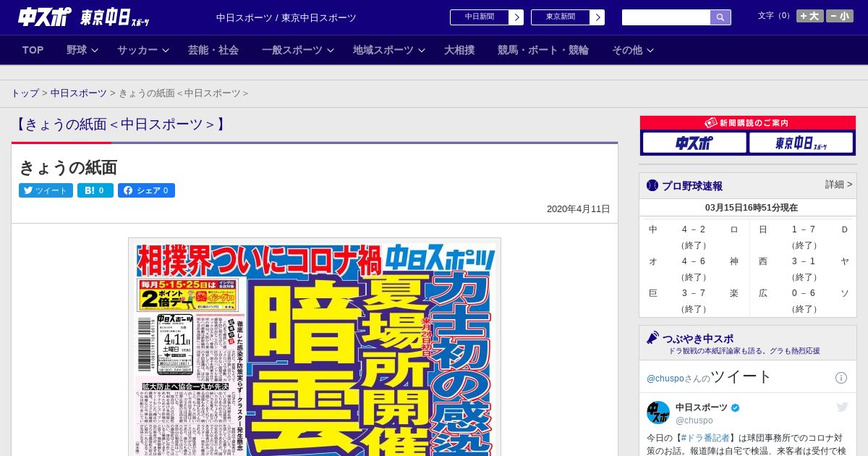Open @chuspo profile link in tweet header
Viewport: 868px width, 456px height.
click(x=665, y=379)
